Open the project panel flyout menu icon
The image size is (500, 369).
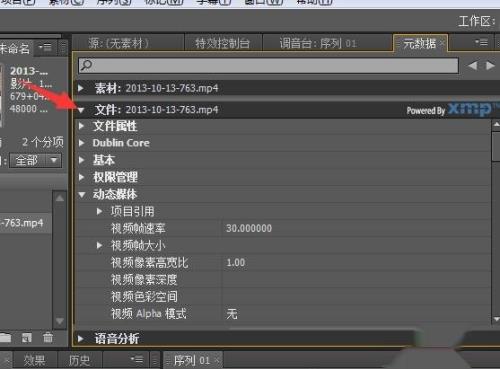coord(45,48)
